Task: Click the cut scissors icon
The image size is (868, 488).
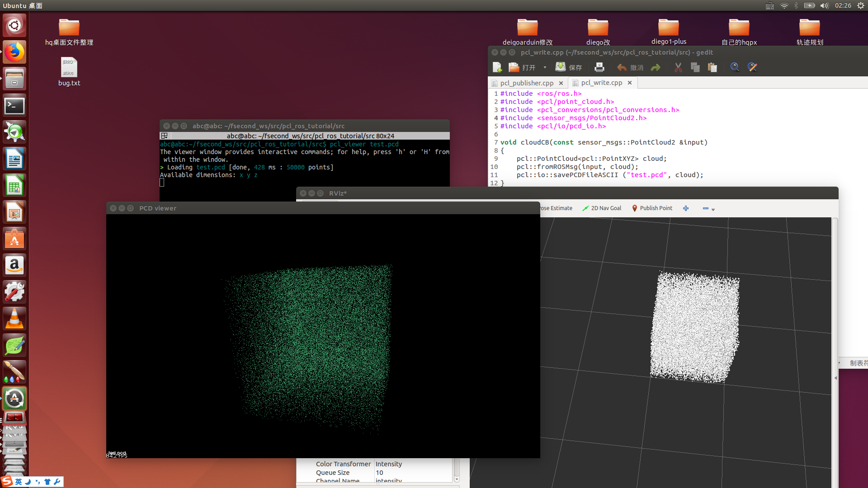Action: (678, 67)
